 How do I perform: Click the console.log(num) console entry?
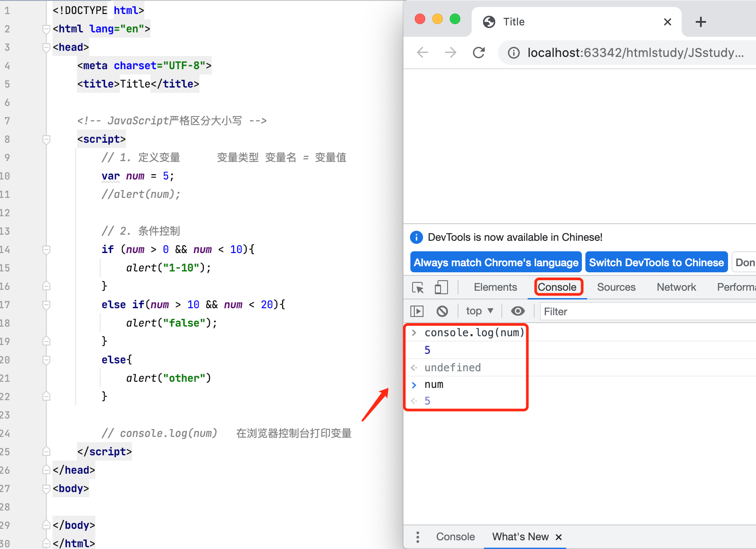[474, 333]
